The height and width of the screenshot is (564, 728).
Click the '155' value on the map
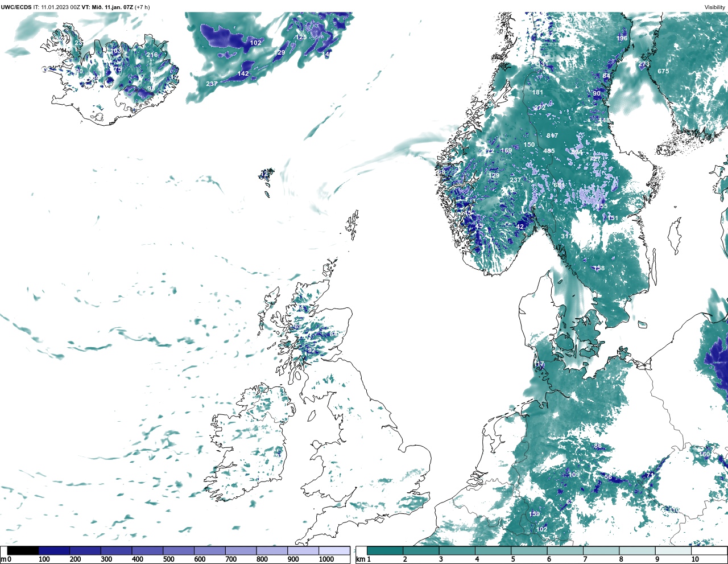602,207
